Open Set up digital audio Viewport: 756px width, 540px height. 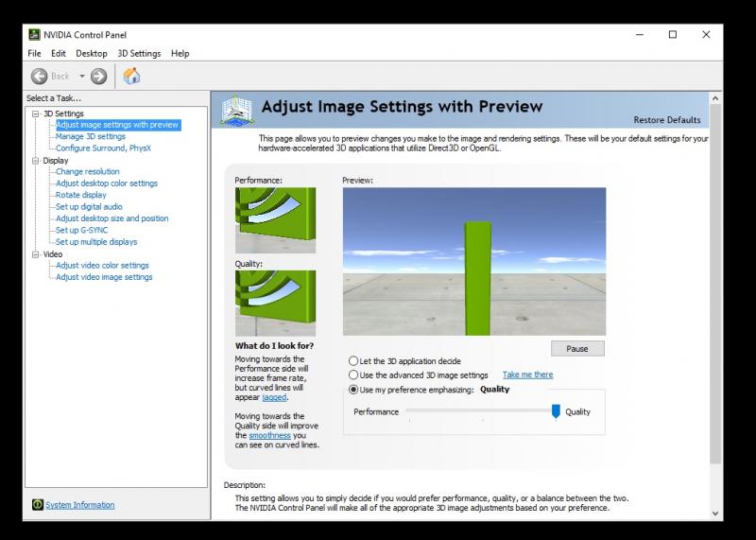[x=89, y=206]
